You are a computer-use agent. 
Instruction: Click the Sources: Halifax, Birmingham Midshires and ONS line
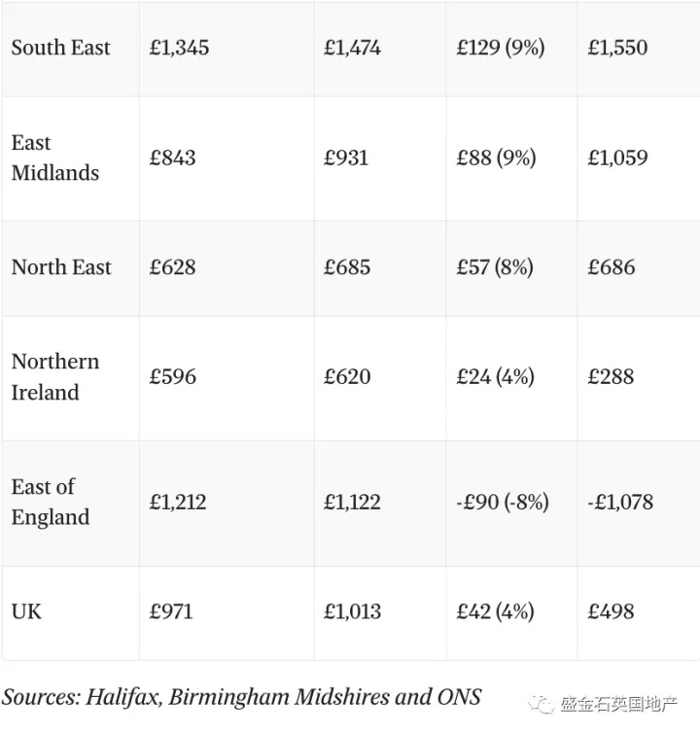point(241,696)
